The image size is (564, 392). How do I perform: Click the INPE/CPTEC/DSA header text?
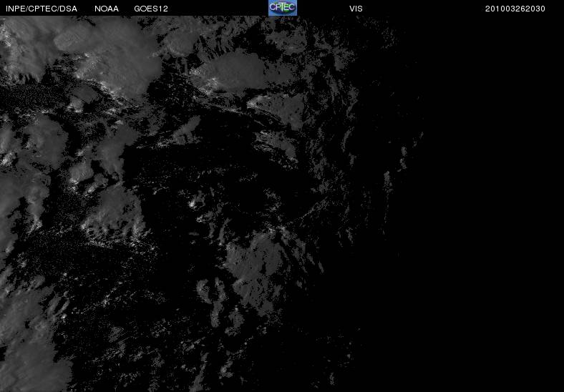click(x=42, y=9)
